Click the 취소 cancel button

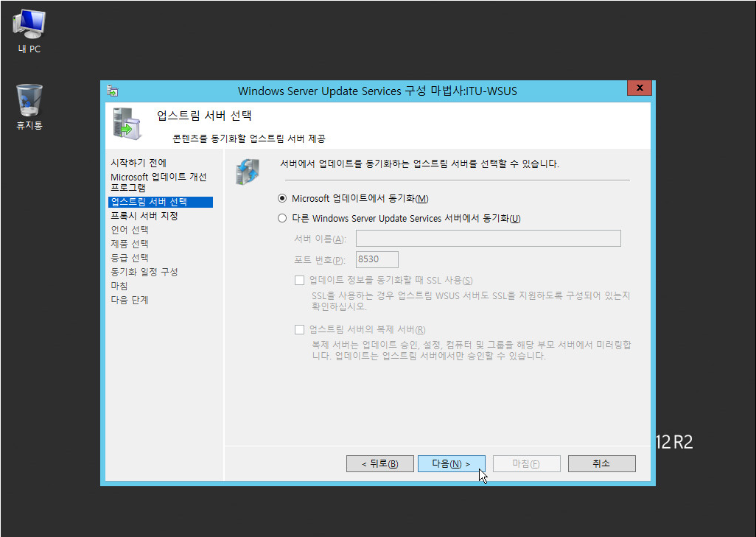click(601, 463)
